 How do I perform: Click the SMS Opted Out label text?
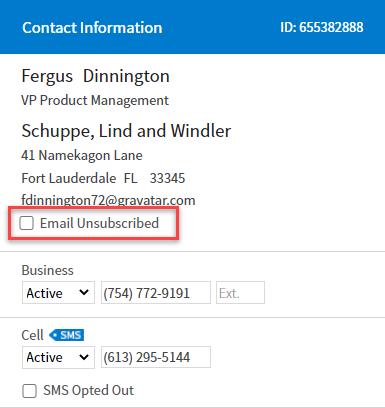point(88,390)
